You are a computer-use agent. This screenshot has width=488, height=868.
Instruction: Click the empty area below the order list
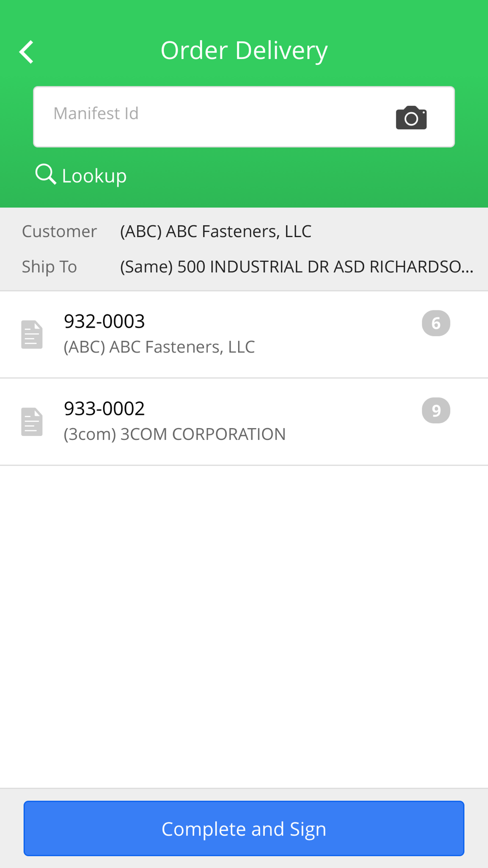[x=244, y=625]
